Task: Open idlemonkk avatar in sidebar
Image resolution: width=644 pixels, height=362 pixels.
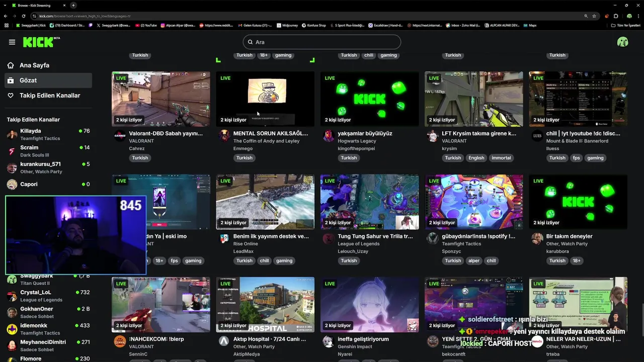Action: [x=12, y=329]
